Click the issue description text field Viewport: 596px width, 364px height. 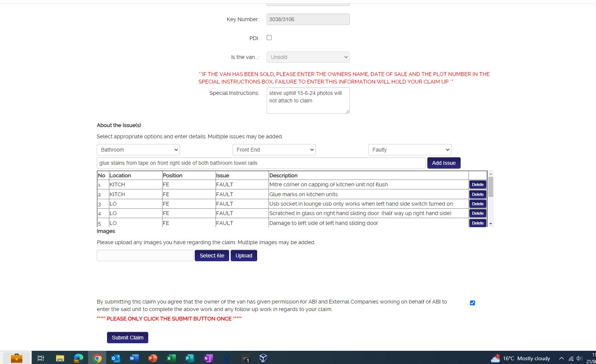(x=261, y=163)
